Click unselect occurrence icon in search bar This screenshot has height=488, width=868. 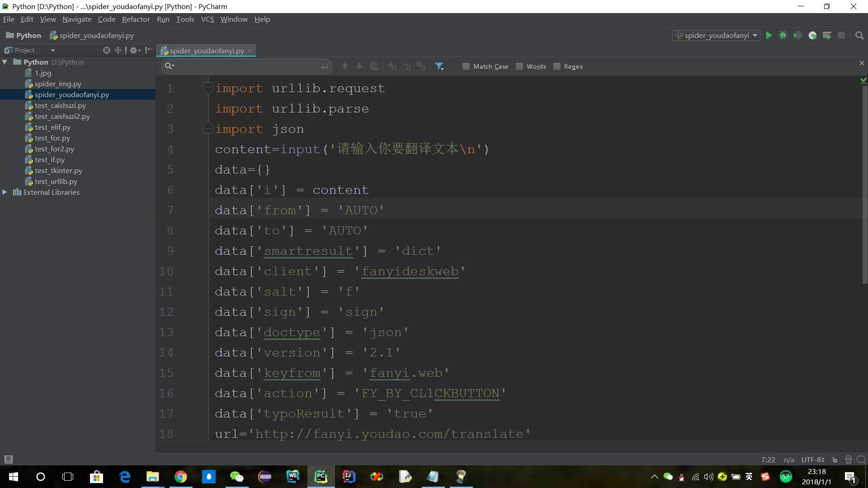tap(407, 66)
